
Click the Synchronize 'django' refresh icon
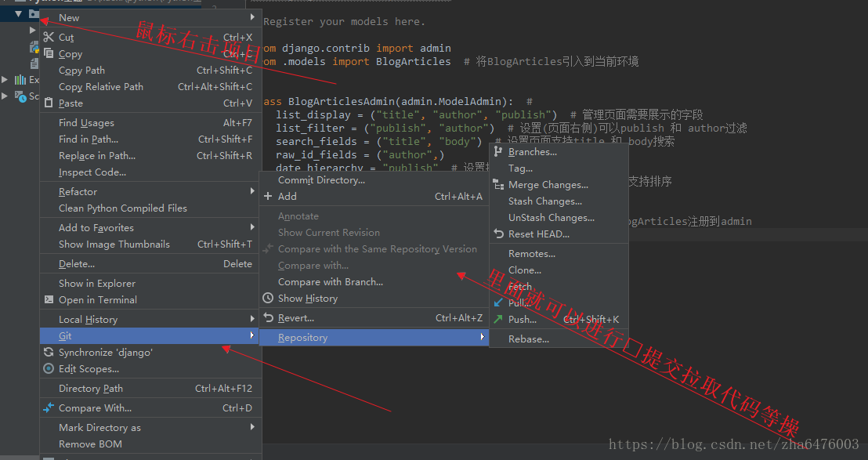[49, 352]
